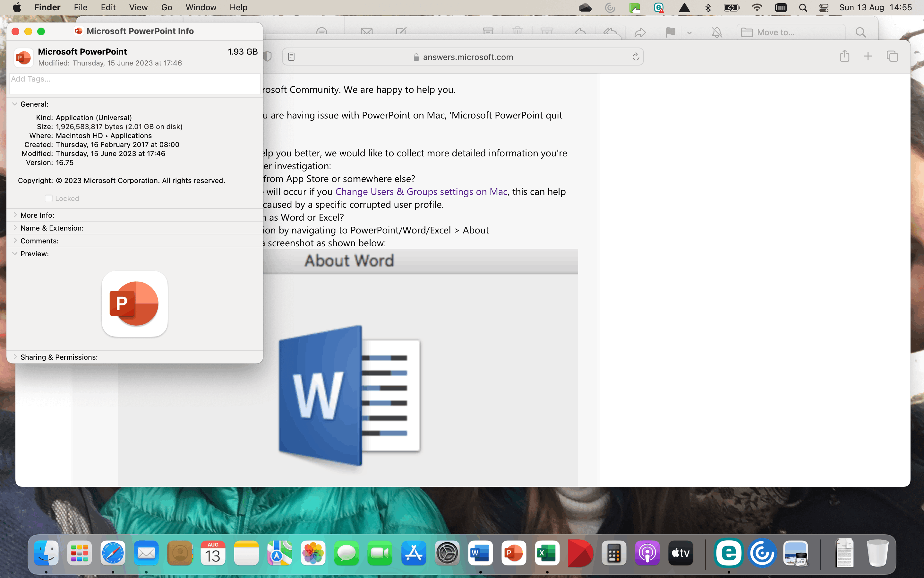
Task: Click the Mail mute bell icon
Action: [x=717, y=32]
